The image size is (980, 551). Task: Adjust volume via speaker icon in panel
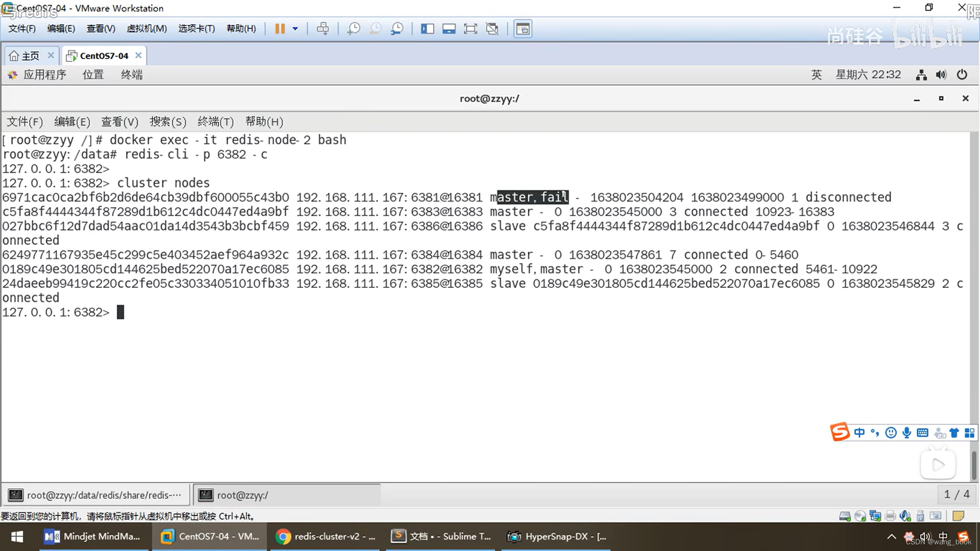[x=941, y=75]
